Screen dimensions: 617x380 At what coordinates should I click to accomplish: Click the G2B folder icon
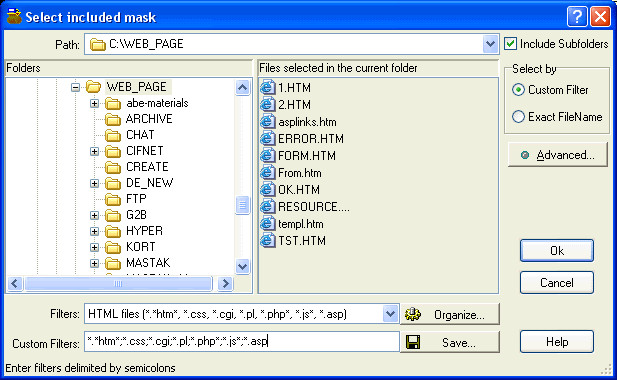pyautogui.click(x=113, y=216)
